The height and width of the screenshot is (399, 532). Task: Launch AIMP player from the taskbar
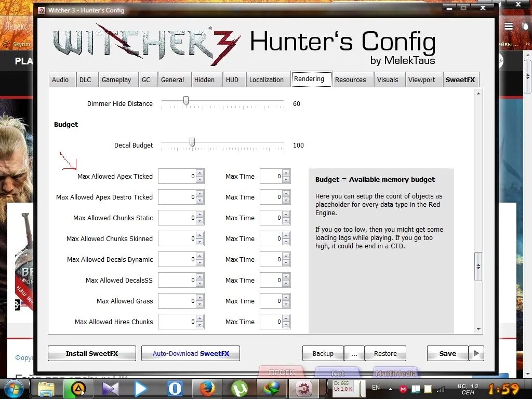click(78, 389)
